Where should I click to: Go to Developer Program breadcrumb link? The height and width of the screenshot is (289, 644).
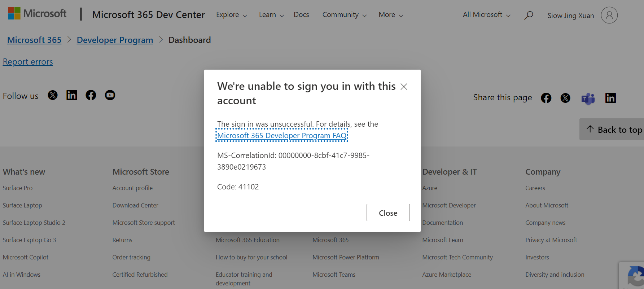click(x=115, y=40)
